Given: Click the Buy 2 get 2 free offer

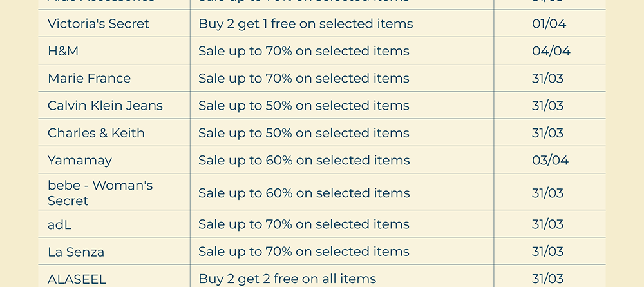Looking at the screenshot, I should point(287,279).
